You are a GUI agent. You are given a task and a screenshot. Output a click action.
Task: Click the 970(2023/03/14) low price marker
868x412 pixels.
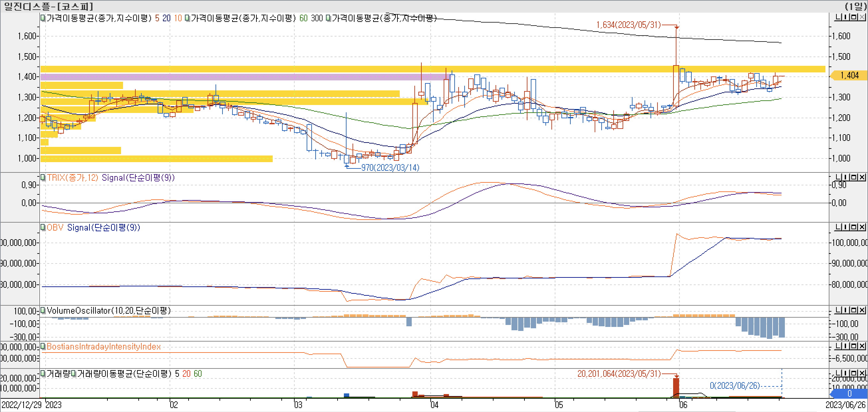coord(390,167)
